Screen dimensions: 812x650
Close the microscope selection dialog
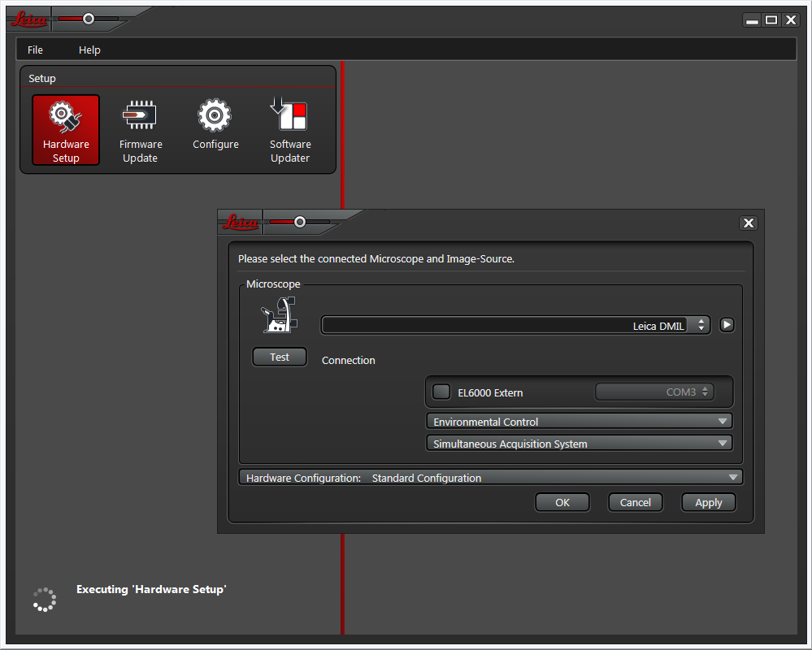click(x=749, y=223)
